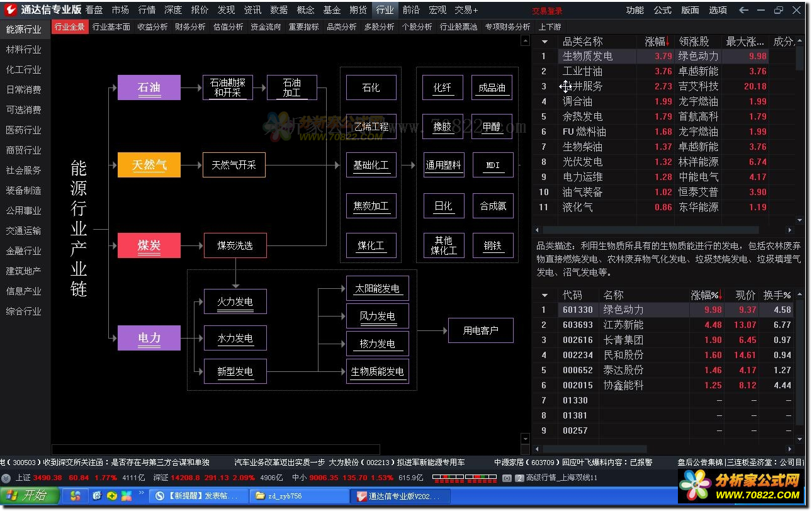Switch to the 资金流向 tab
This screenshot has width=812, height=511.
click(266, 27)
